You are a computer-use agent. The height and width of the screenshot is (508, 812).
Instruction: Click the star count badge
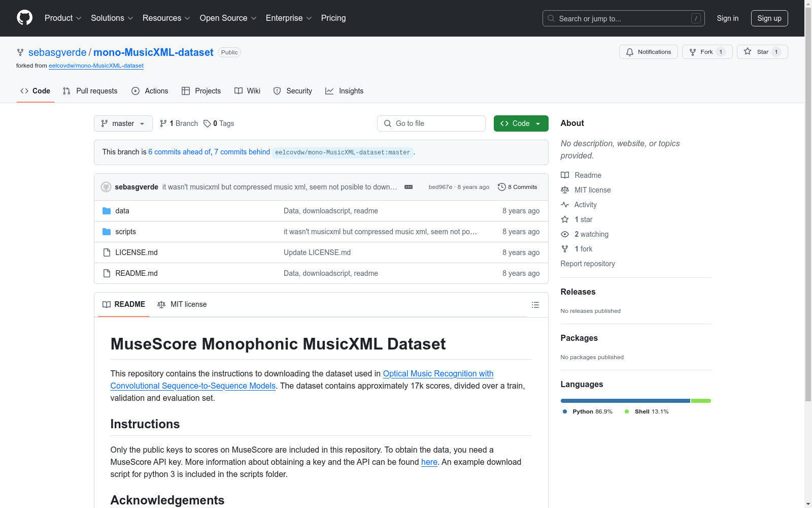pos(776,52)
